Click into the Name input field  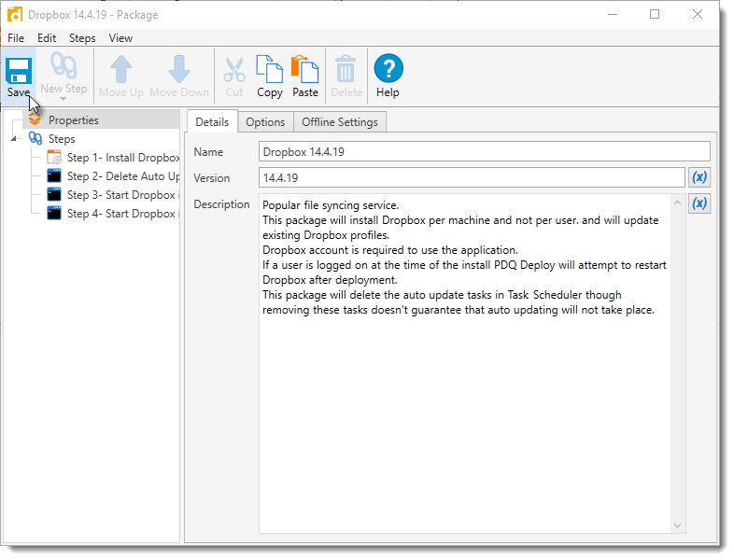pyautogui.click(x=484, y=151)
